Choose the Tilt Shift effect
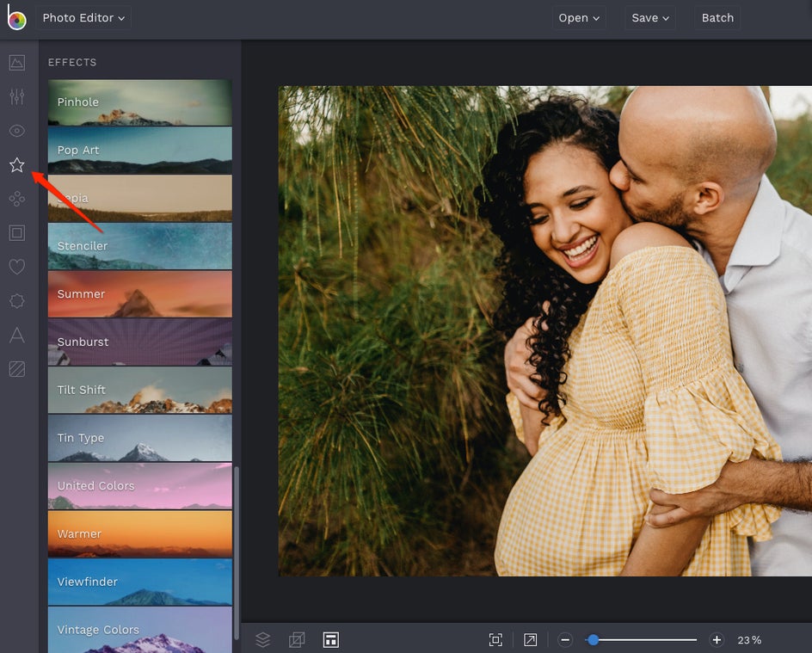 point(139,390)
